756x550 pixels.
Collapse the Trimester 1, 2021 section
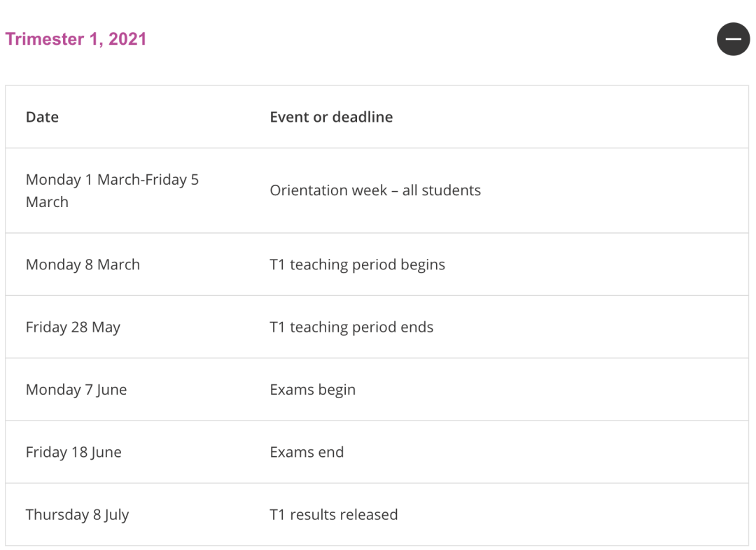[x=733, y=39]
